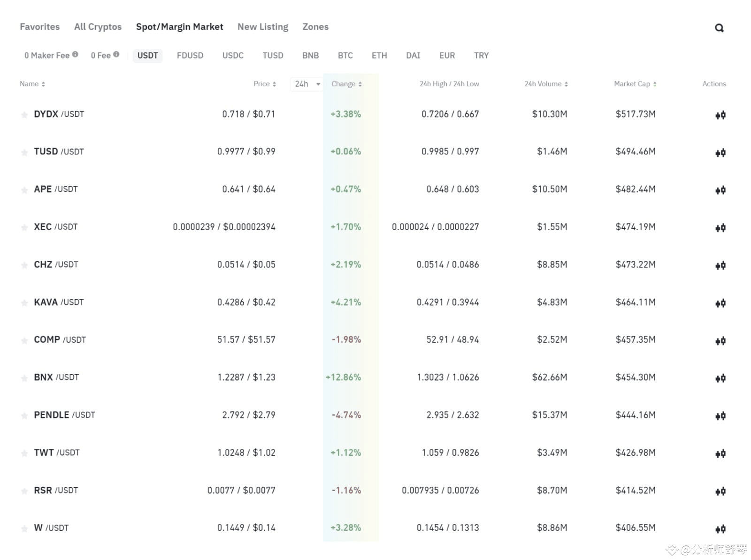Open trade chart icon for DYDX row
The width and height of the screenshot is (751, 560).
click(x=720, y=115)
